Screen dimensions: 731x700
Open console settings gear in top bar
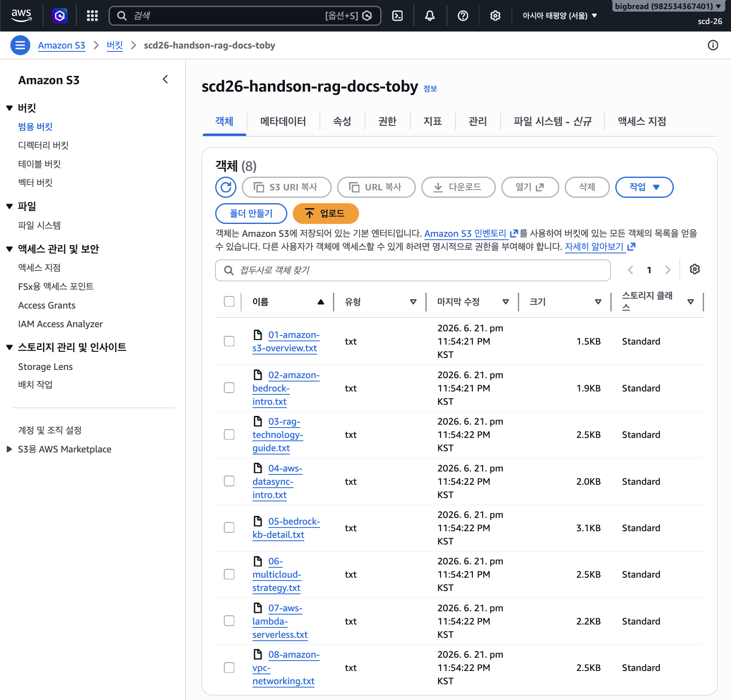coord(495,16)
